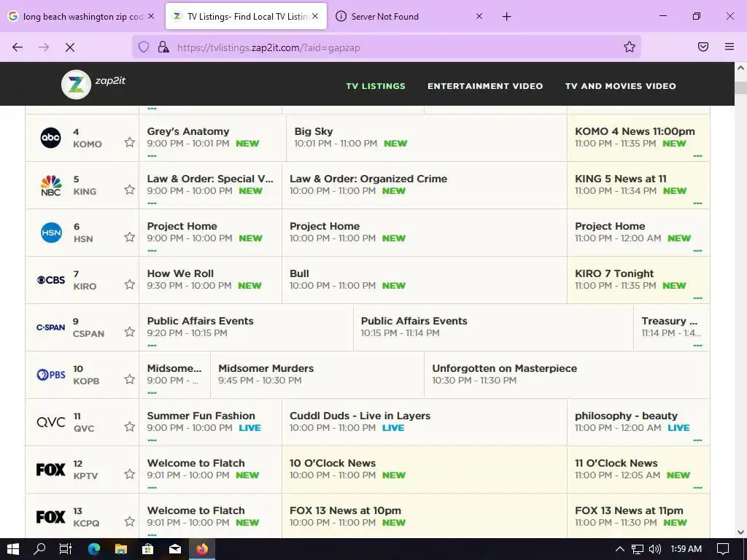
Task: Click the FOX logo for KPTV
Action: click(x=51, y=470)
